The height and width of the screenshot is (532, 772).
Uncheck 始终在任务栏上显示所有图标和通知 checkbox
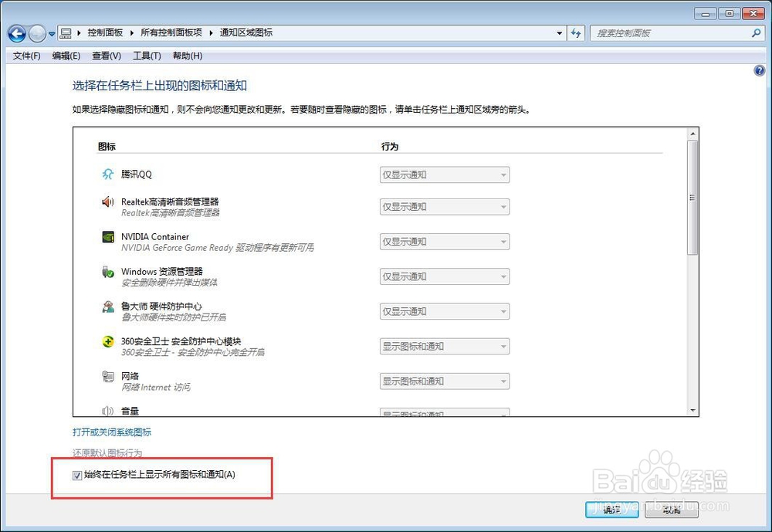(x=76, y=476)
